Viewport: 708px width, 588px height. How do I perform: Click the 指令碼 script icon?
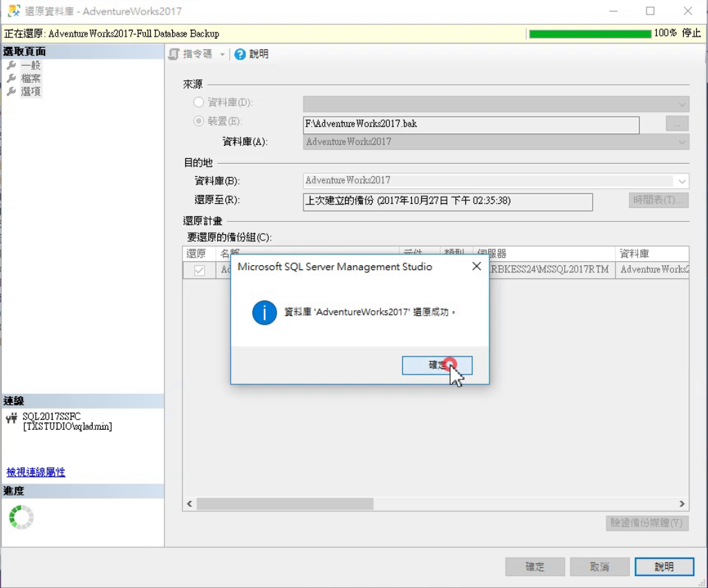[174, 54]
